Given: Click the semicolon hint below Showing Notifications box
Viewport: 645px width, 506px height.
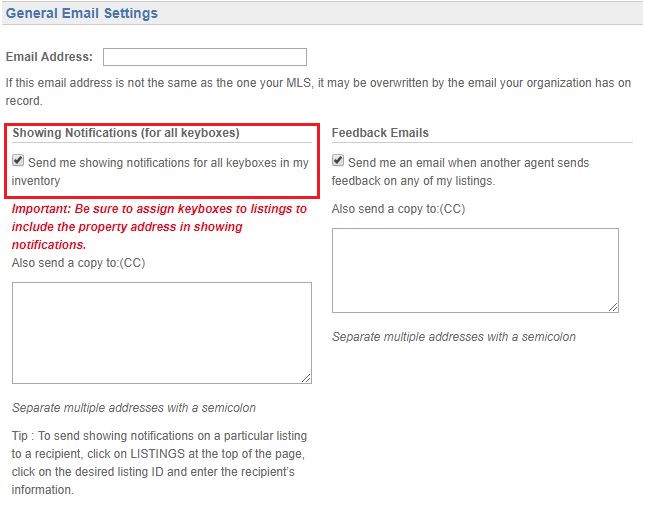Looking at the screenshot, I should pos(134,408).
